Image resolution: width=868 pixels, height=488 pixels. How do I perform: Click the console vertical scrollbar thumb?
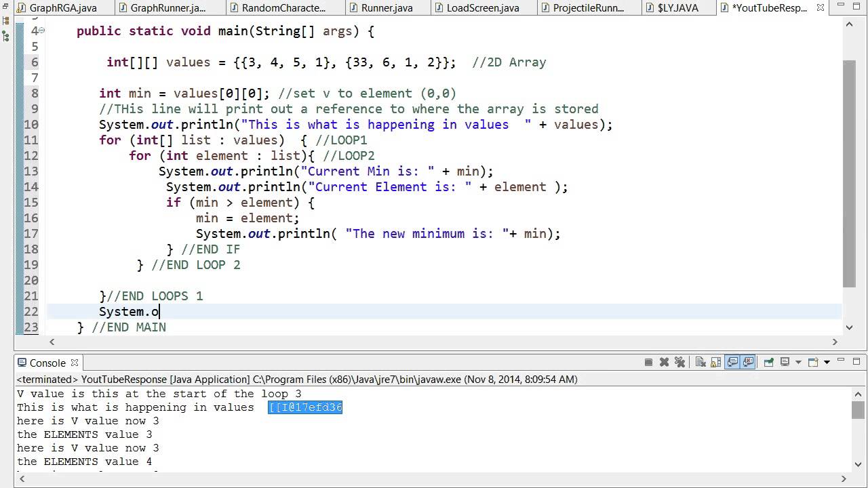[x=859, y=409]
